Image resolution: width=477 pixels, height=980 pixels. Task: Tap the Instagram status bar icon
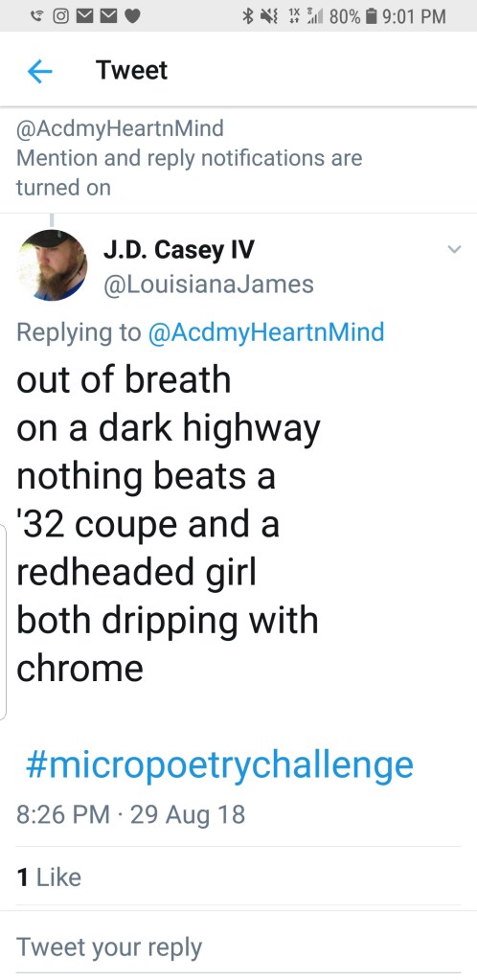(x=60, y=15)
